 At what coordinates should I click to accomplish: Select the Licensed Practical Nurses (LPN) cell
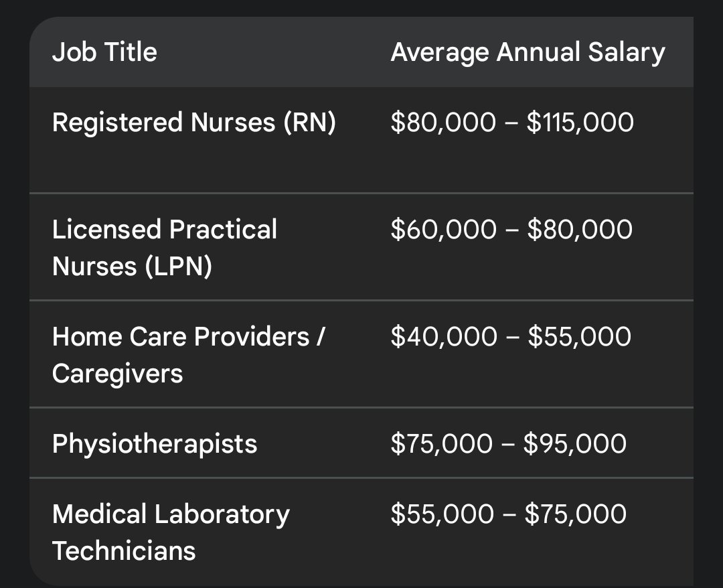164,248
